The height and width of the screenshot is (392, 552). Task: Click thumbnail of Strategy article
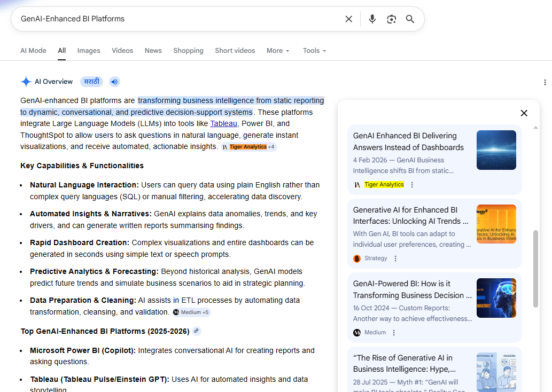click(496, 224)
